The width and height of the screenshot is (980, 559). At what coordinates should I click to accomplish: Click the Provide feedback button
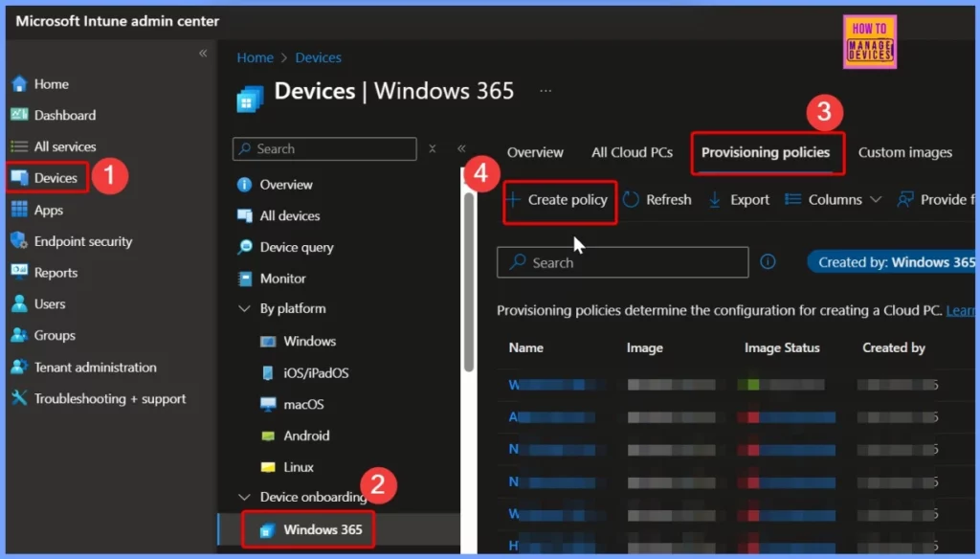point(936,200)
